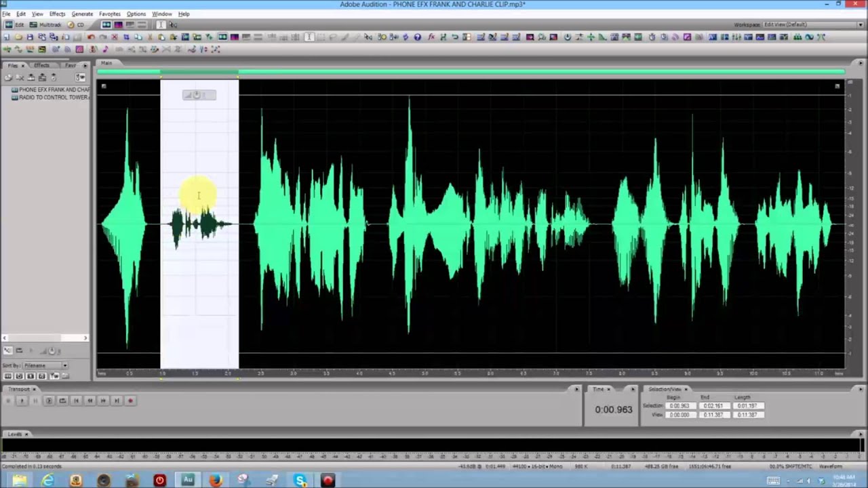The width and height of the screenshot is (868, 488).
Task: Click Selection Begin field 0:00.963
Action: 680,406
